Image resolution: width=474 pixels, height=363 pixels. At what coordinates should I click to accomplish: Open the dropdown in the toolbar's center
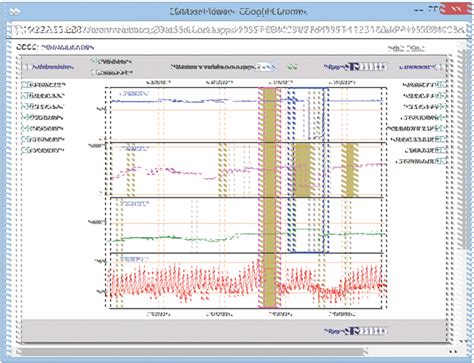pos(265,67)
